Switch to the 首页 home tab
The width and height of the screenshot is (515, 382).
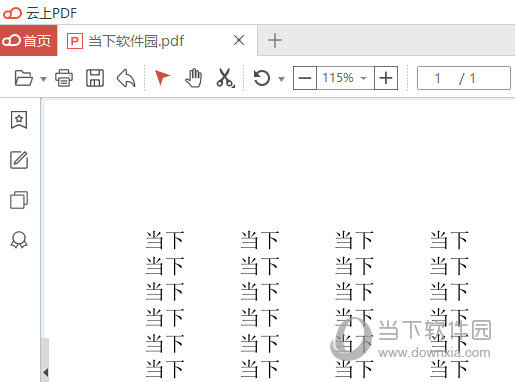point(28,41)
